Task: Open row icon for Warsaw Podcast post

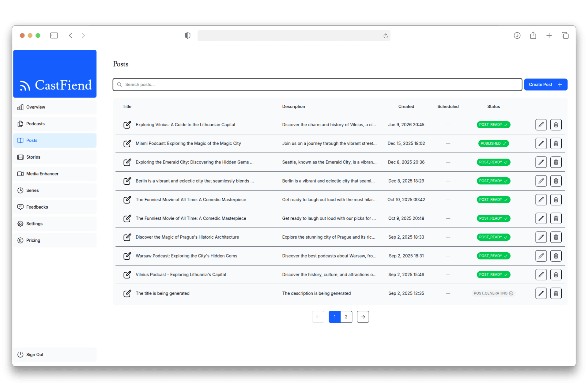Action: coord(127,256)
